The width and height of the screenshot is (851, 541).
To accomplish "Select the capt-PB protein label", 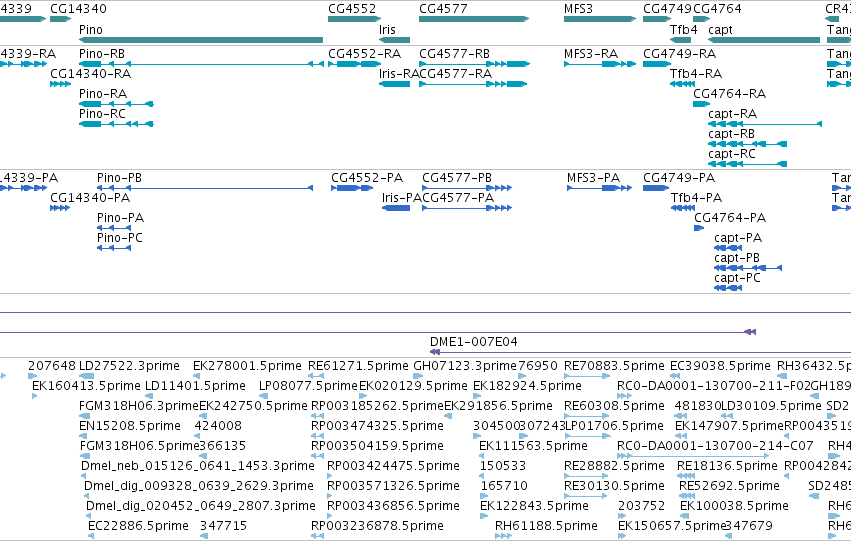I will pyautogui.click(x=737, y=257).
